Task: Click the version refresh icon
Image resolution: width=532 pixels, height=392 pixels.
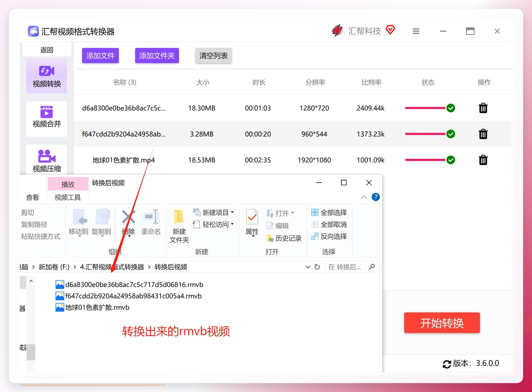Action: point(447,364)
